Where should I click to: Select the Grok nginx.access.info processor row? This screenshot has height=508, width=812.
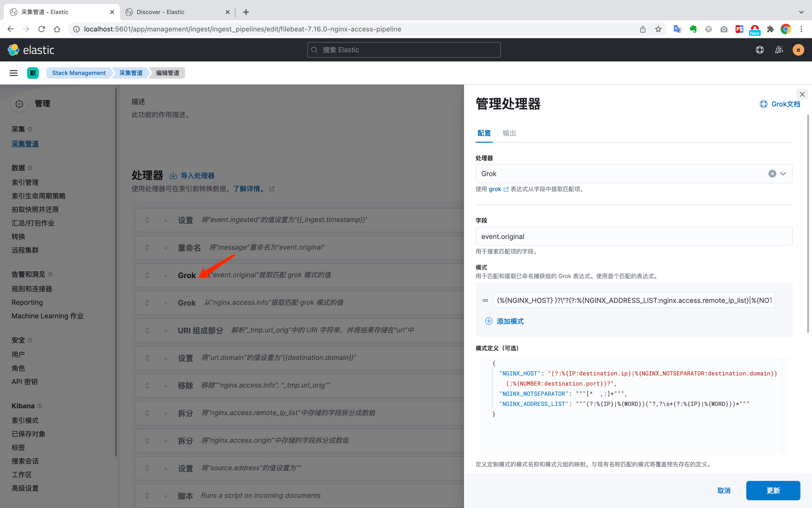pos(300,303)
